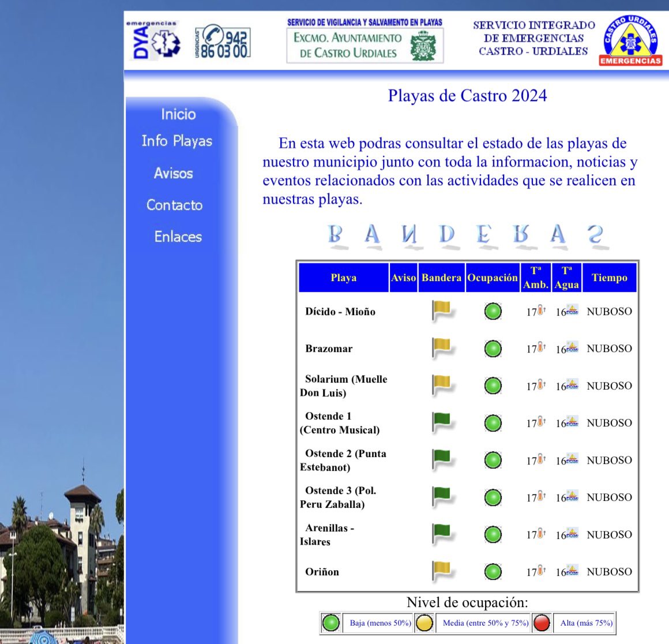This screenshot has height=644, width=669.
Task: Click the Bandera column header
Action: tap(442, 278)
